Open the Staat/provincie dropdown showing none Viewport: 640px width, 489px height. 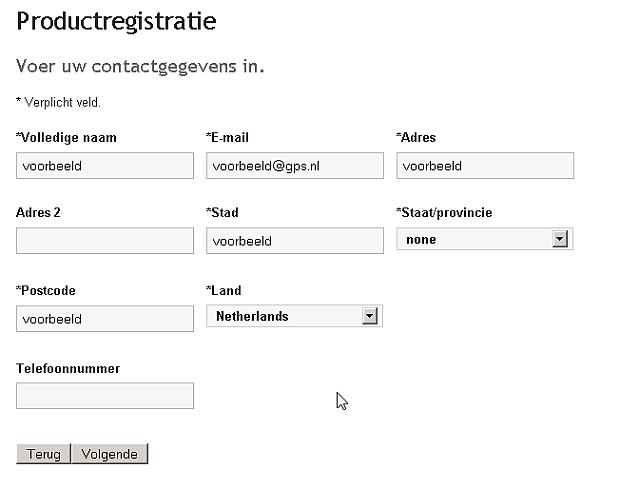coord(485,239)
